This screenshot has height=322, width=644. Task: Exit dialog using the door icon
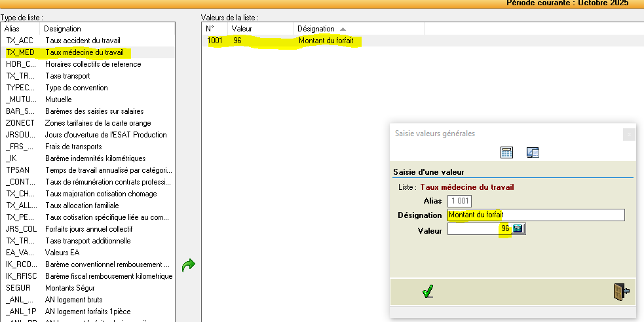[x=622, y=291]
